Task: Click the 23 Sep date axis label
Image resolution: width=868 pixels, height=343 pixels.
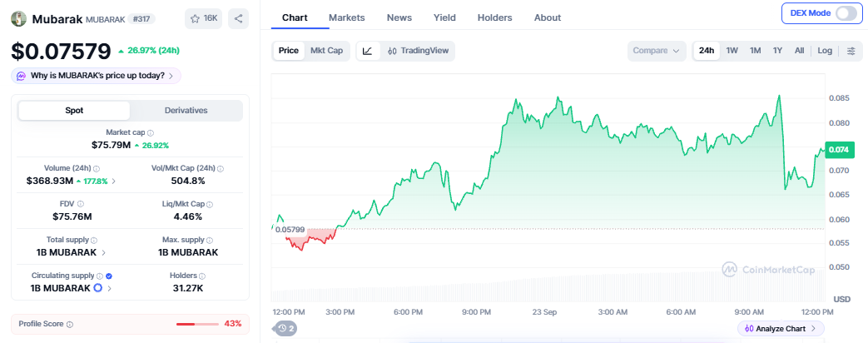Action: coord(546,312)
